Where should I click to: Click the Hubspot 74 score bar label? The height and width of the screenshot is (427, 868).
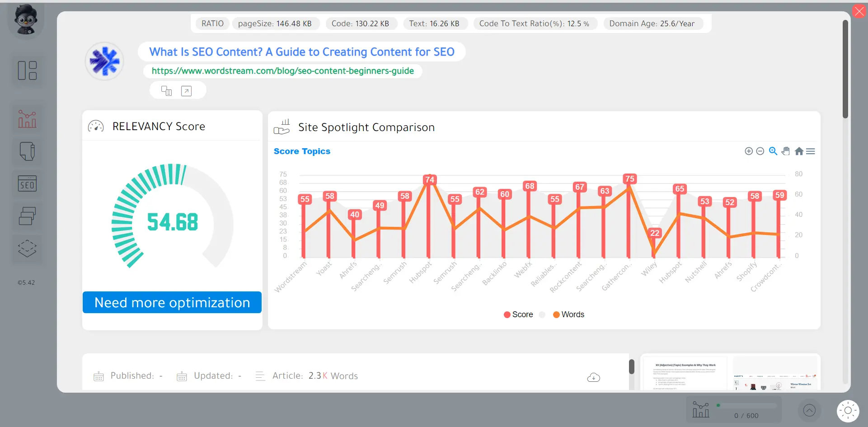tap(429, 179)
